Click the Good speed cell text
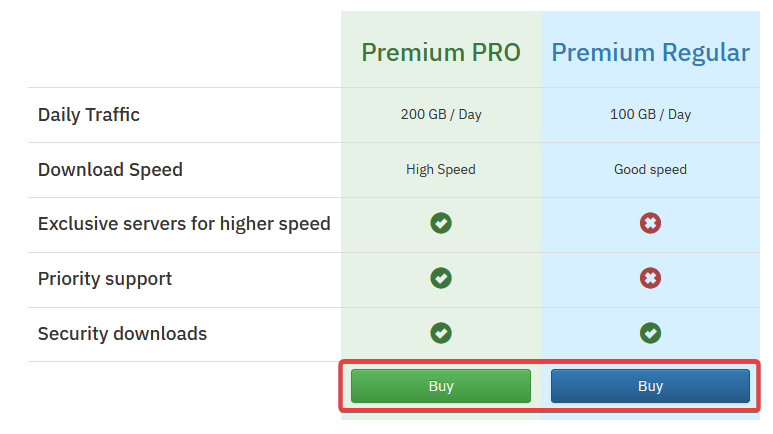 pos(650,170)
